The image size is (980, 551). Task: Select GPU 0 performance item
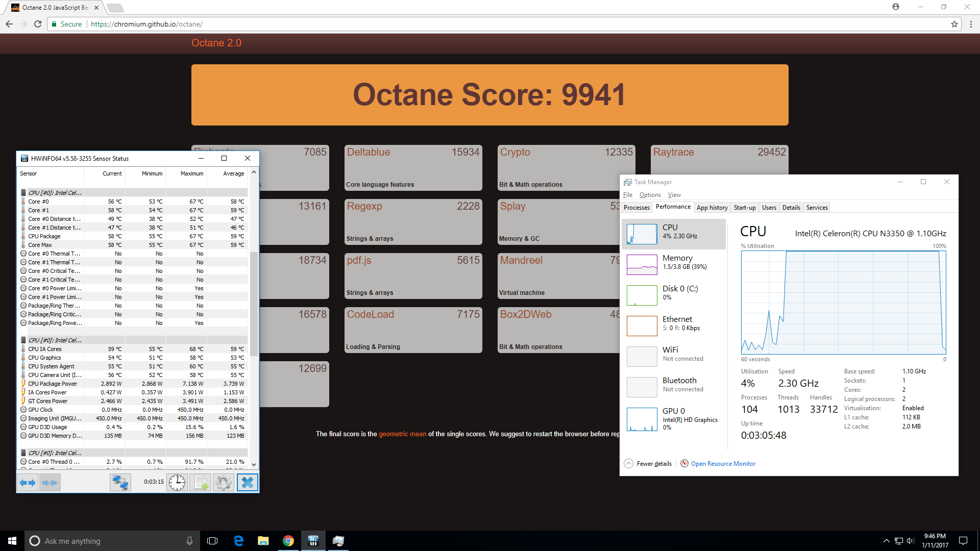click(x=674, y=419)
